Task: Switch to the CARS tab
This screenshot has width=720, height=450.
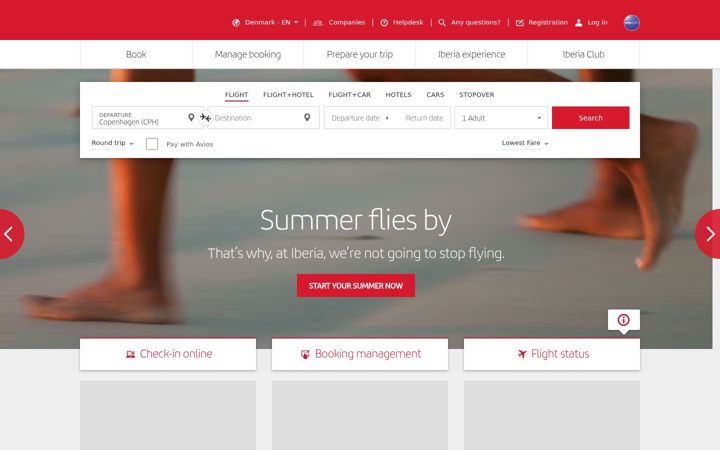Action: [435, 95]
